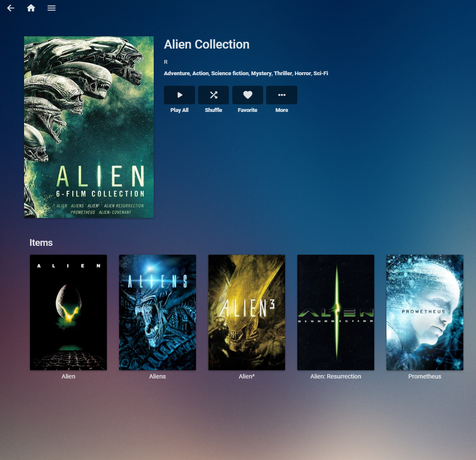This screenshot has width=476, height=460.
Task: Open the Alien movie poster
Action: pos(68,313)
